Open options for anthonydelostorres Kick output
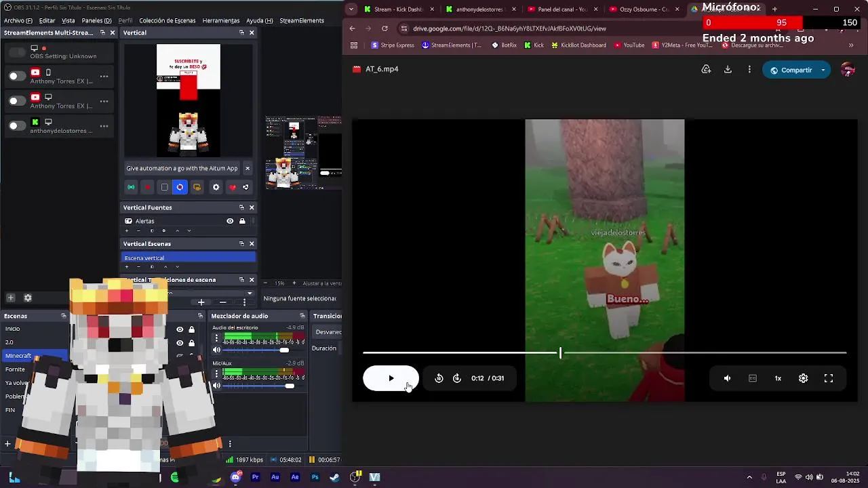Screen dimensions: 868x488 coord(104,126)
